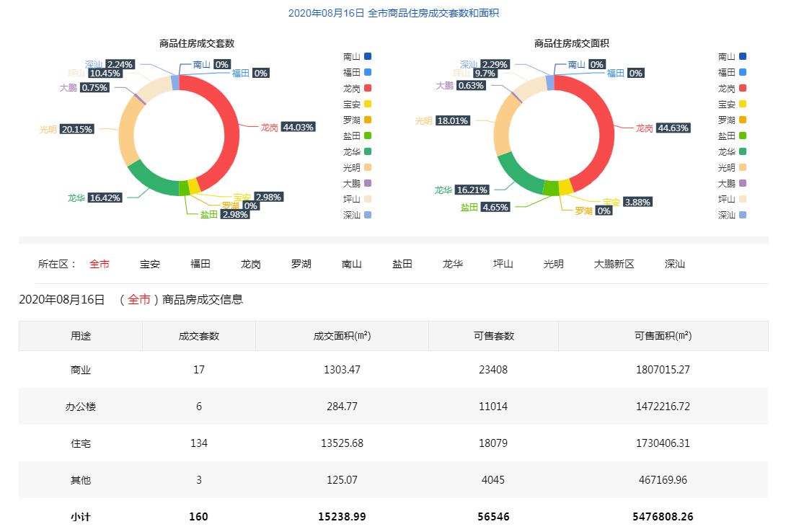Screen dimensions: 786x532
Task: Select 全市 in the 所在区 filter
Action: [100, 265]
